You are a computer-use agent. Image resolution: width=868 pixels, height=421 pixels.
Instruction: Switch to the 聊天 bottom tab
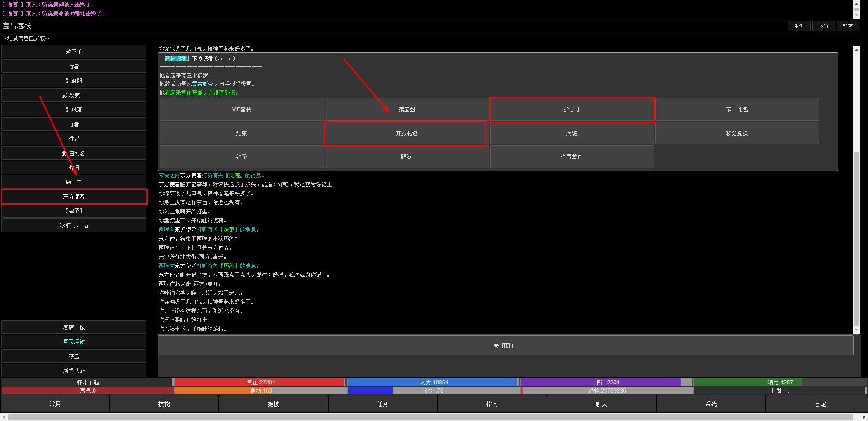click(601, 404)
